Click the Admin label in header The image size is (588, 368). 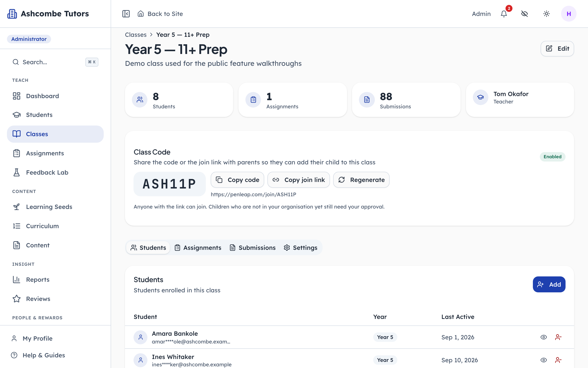tap(481, 14)
